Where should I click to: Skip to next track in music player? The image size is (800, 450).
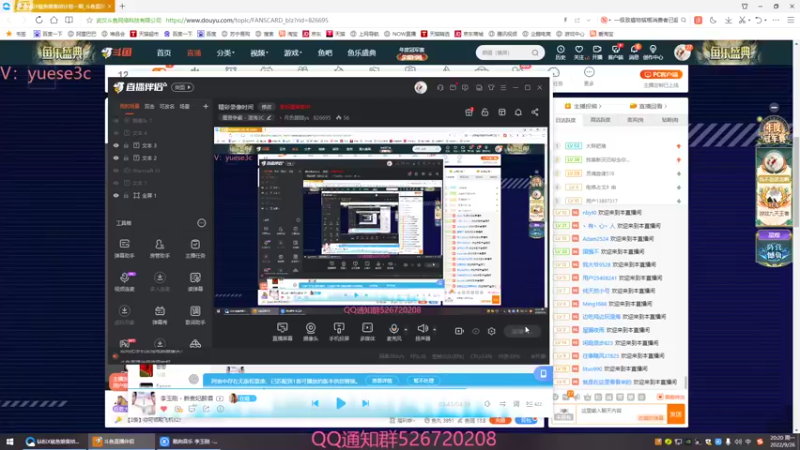coord(365,404)
